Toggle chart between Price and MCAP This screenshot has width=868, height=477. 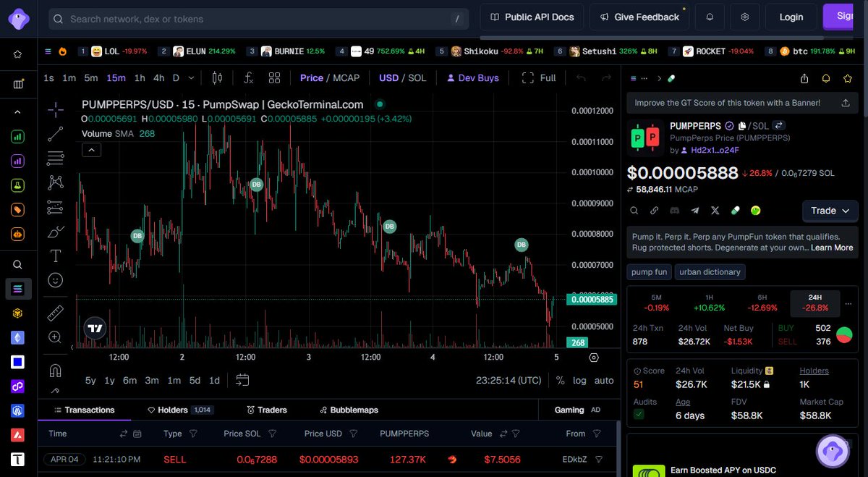pyautogui.click(x=330, y=77)
